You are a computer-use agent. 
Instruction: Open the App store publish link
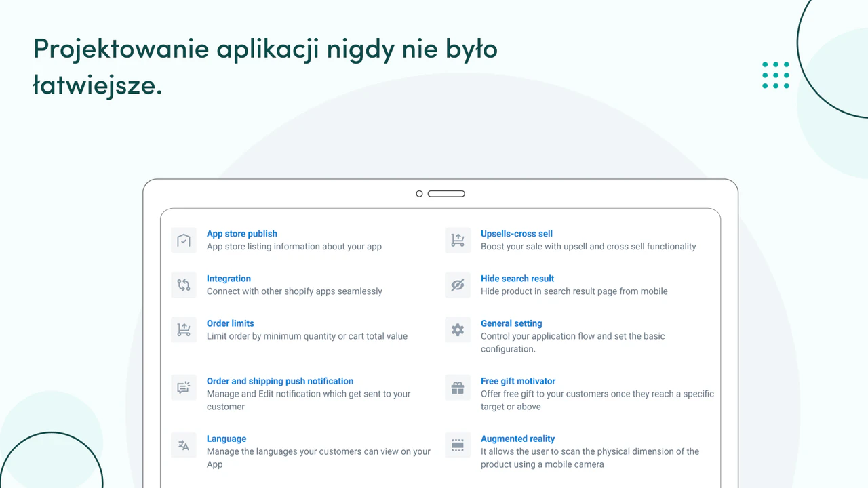coord(242,234)
